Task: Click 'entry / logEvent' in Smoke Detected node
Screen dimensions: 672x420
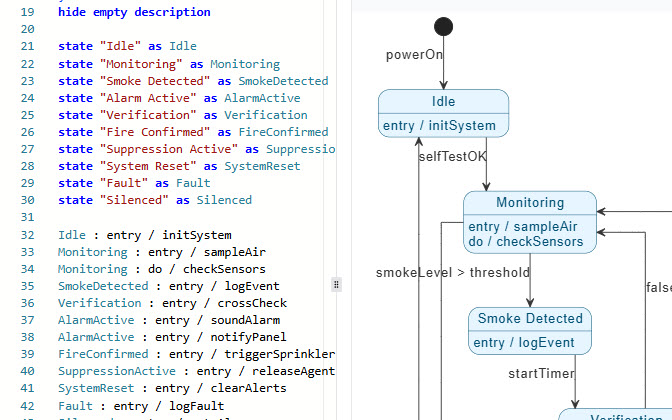Action: click(x=523, y=343)
